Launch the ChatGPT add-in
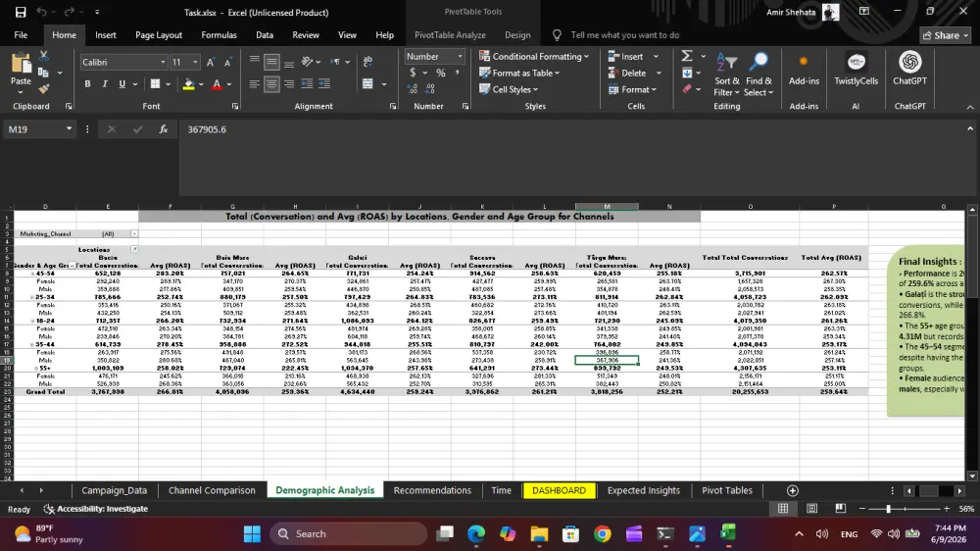Screen dimensions: 980x551 tap(909, 69)
